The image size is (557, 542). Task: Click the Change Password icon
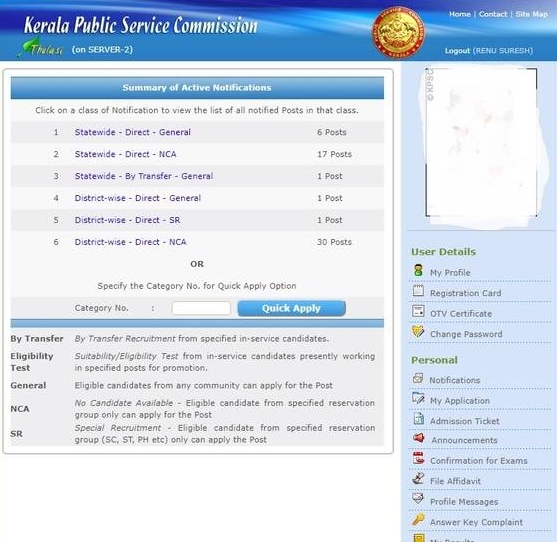click(418, 332)
